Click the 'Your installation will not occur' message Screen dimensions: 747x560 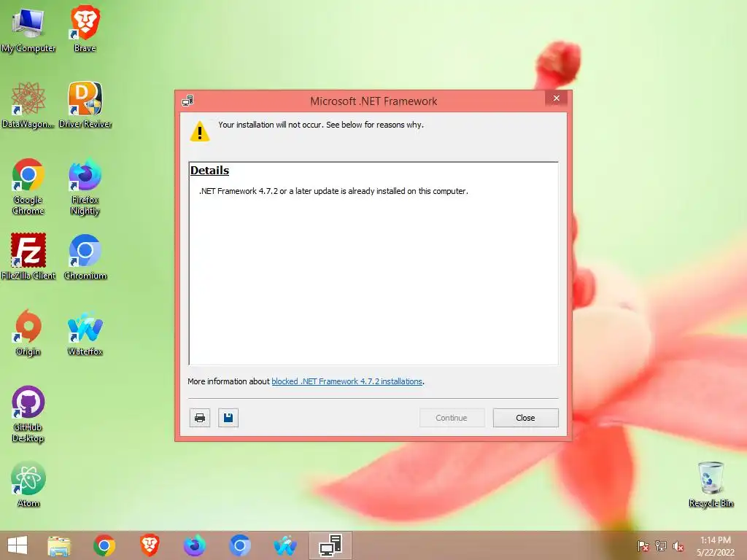321,125
